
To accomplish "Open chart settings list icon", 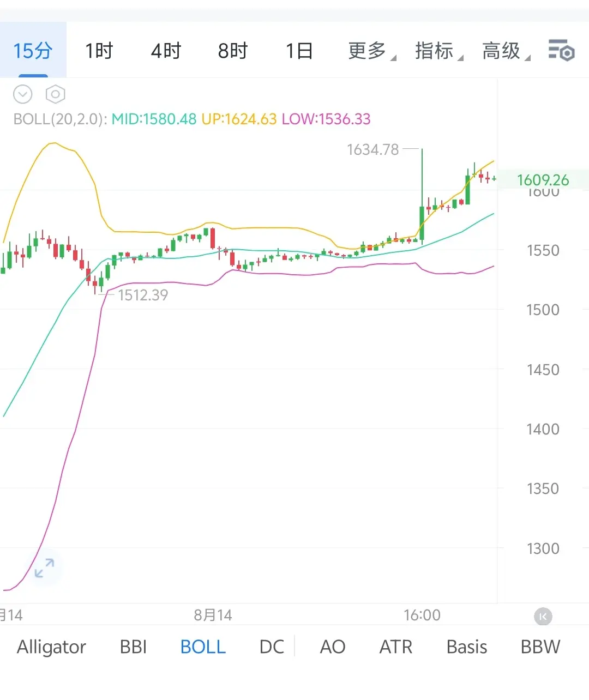I will (x=561, y=50).
